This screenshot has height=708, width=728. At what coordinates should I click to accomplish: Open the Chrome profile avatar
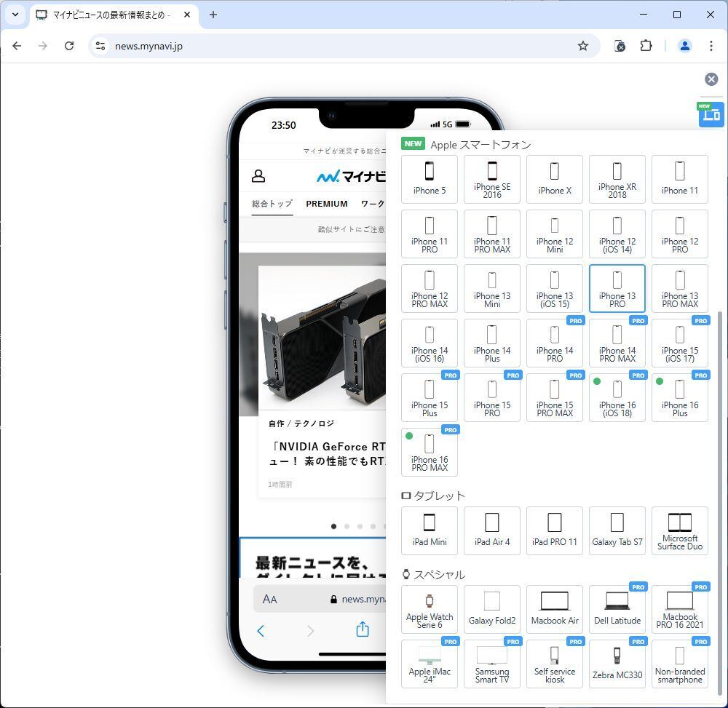[684, 46]
